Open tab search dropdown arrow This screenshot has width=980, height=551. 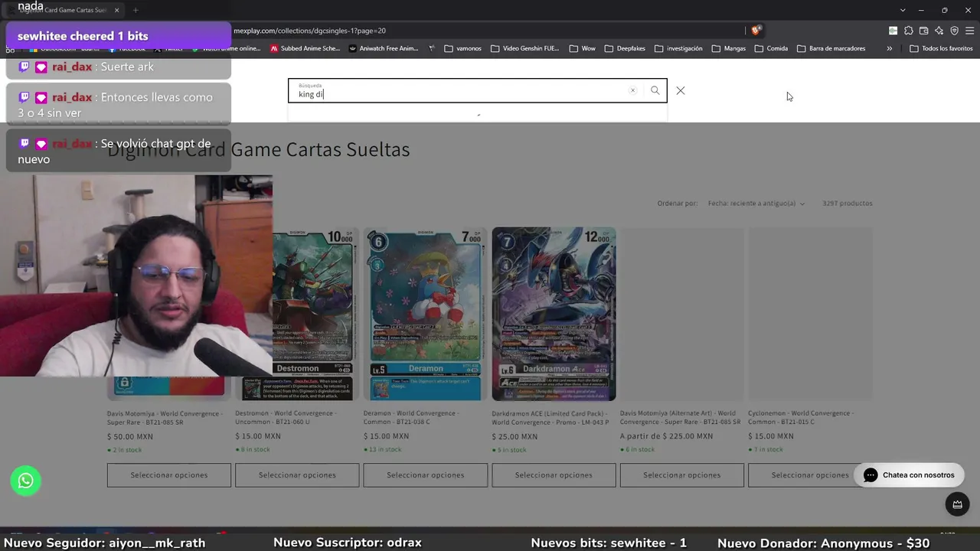click(x=903, y=10)
